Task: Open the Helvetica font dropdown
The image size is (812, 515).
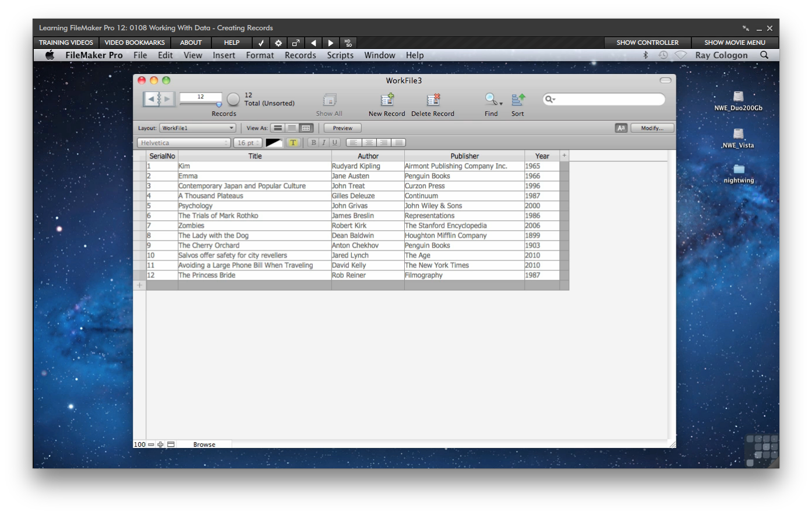Action: (184, 143)
